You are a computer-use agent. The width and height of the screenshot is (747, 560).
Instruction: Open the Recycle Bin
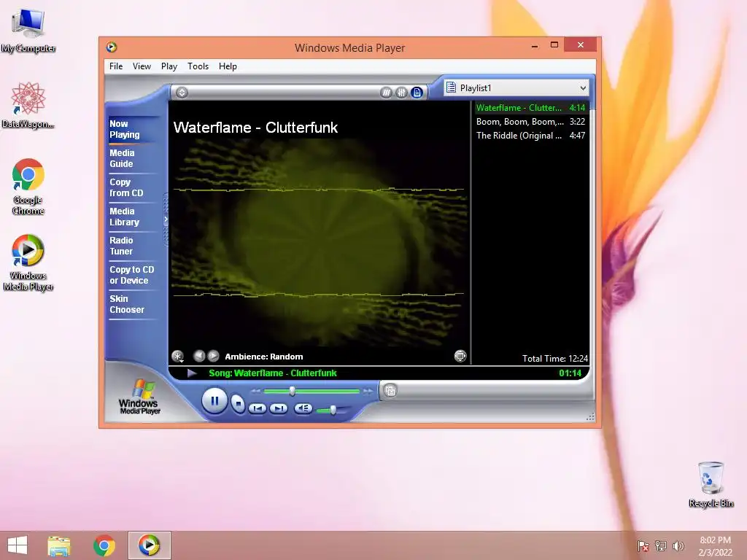click(711, 484)
